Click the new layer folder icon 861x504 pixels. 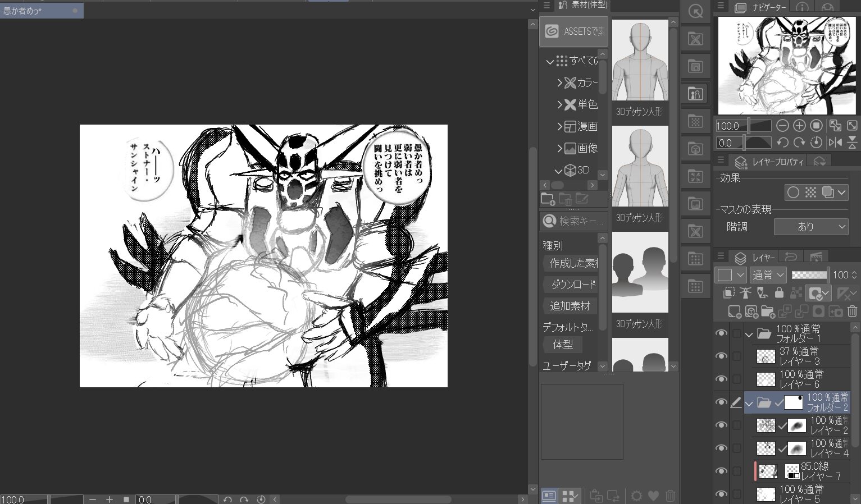[x=768, y=311]
